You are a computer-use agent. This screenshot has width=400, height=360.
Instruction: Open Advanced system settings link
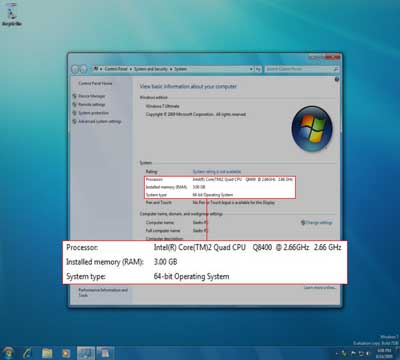100,121
